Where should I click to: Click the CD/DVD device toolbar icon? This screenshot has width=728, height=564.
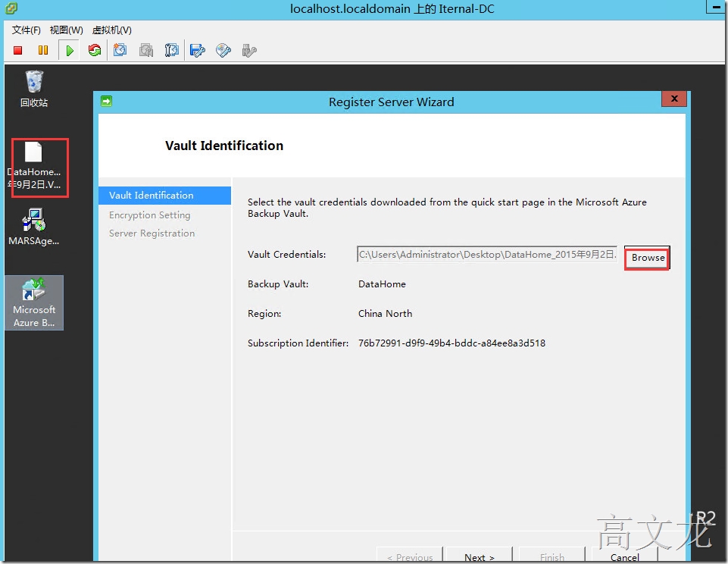pos(223,50)
